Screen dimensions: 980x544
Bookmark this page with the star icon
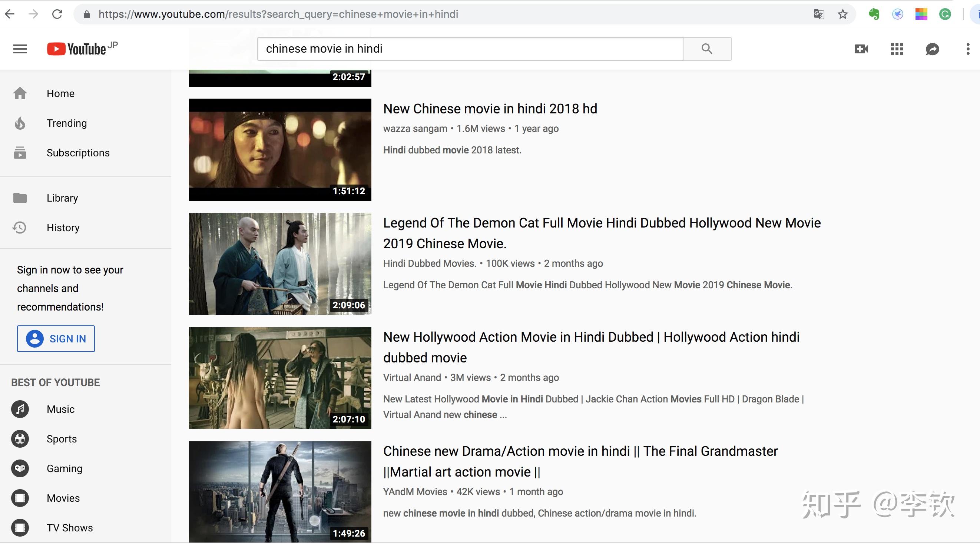click(x=842, y=14)
